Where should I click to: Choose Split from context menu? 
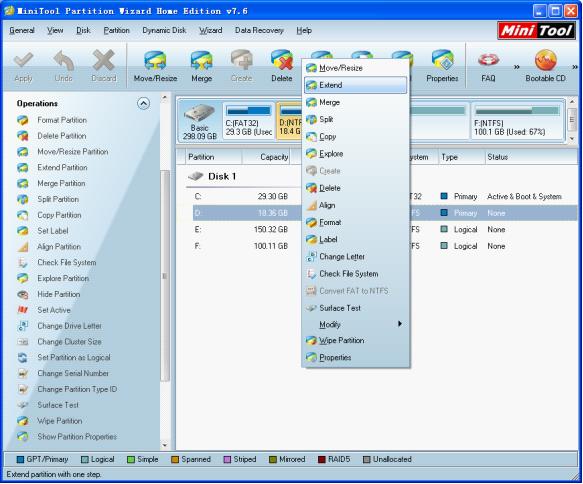coord(356,119)
